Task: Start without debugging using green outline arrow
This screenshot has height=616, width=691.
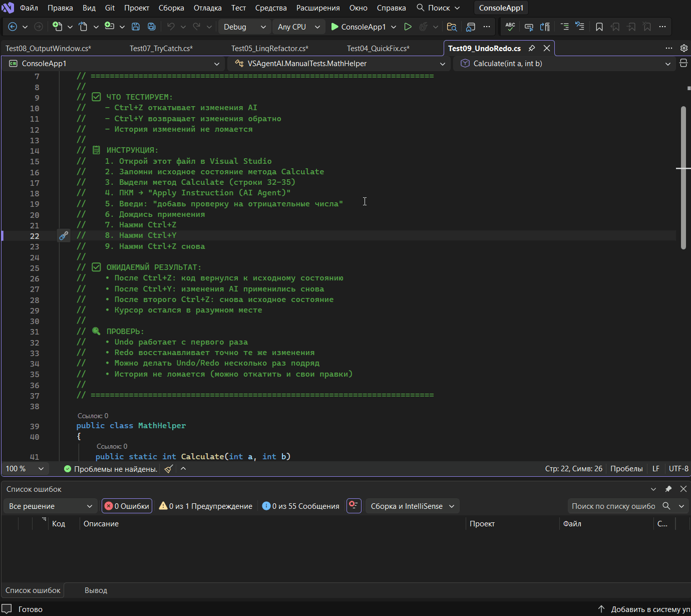Action: tap(408, 27)
